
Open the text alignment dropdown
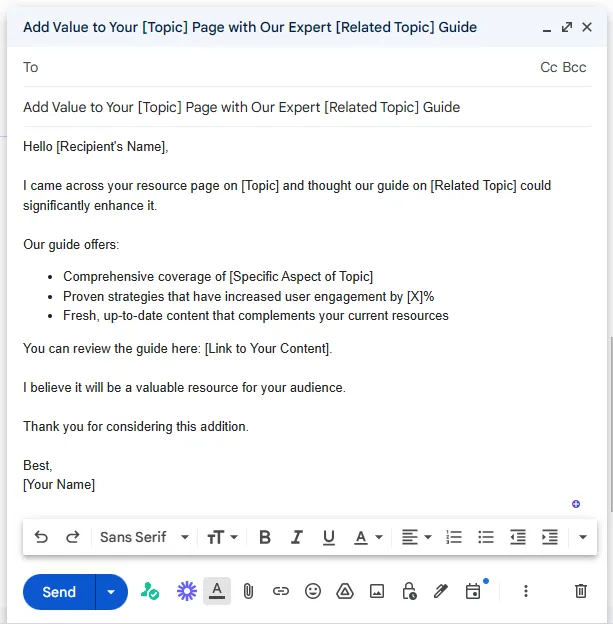click(x=416, y=537)
